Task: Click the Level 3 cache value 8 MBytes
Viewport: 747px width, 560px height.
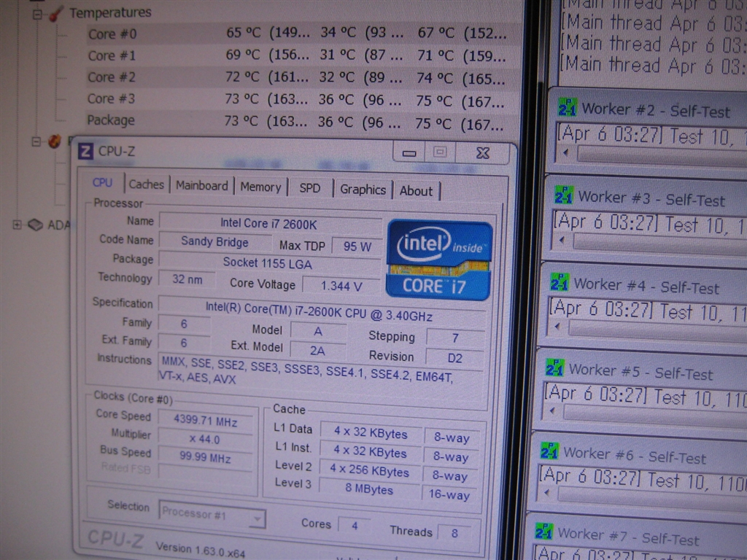Action: [x=369, y=489]
